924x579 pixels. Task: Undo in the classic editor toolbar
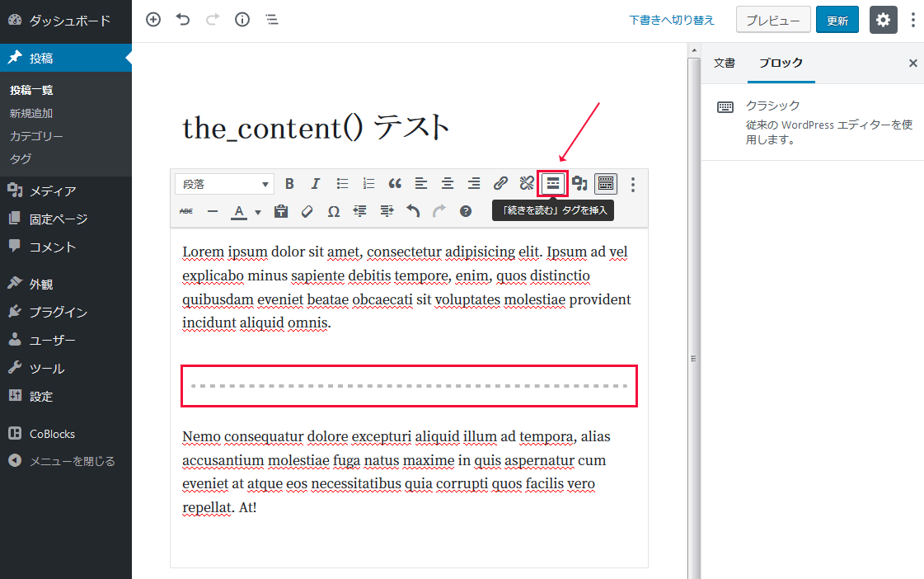coord(413,211)
